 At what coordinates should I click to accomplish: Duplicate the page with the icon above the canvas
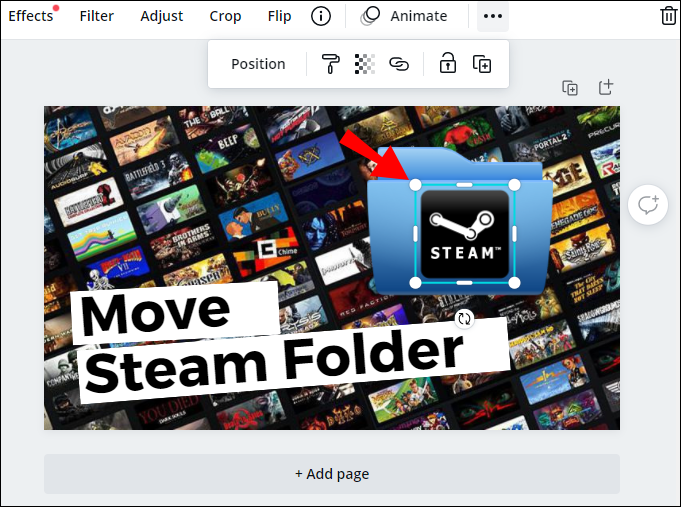coord(570,88)
